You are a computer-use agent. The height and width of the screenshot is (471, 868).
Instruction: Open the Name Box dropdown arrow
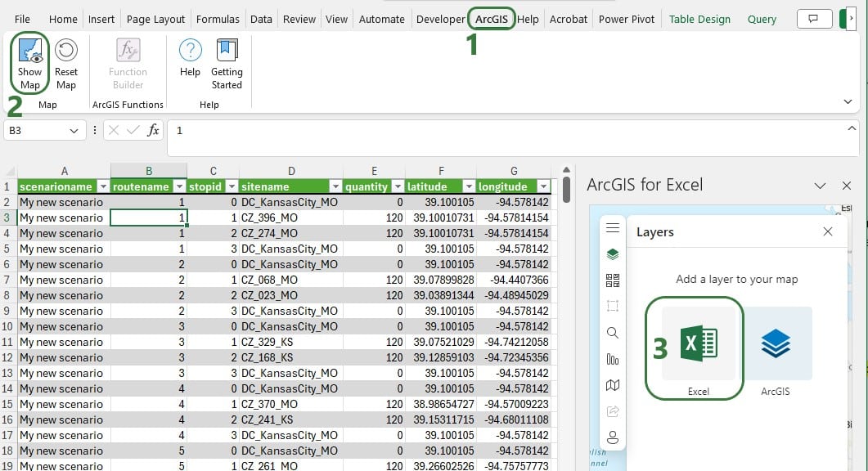tap(75, 131)
